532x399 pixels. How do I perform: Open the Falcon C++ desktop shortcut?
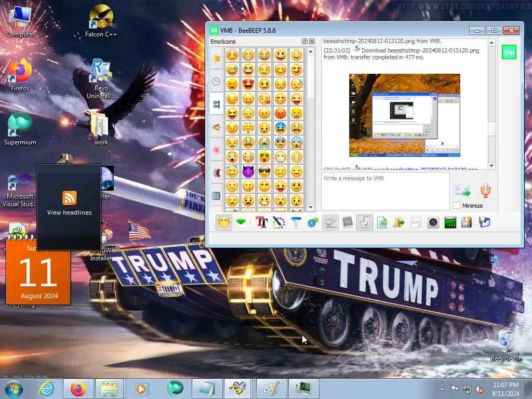[x=101, y=21]
